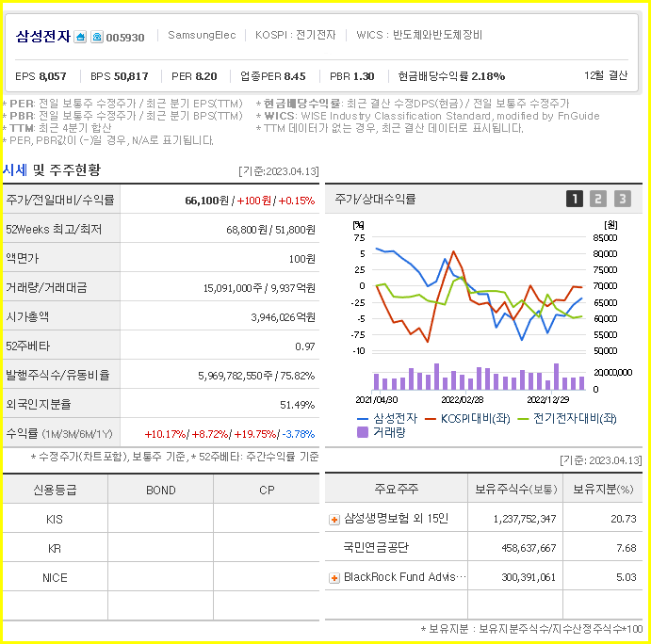Click KIS credit rating row

coord(161,519)
